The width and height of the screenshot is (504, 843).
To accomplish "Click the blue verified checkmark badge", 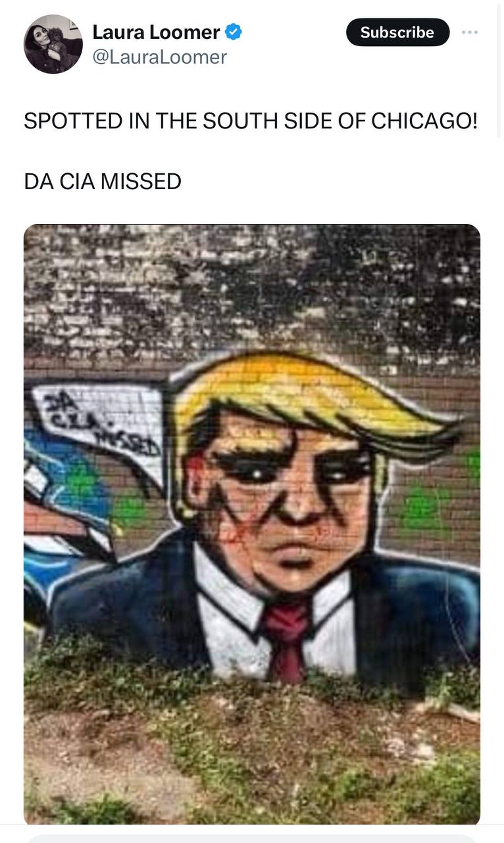I will [234, 31].
